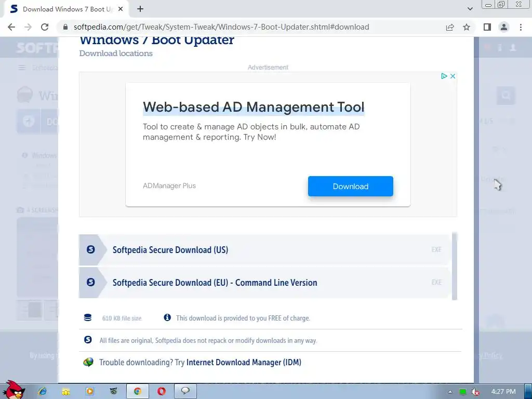View site security lock info
The image size is (532, 399).
click(65, 27)
